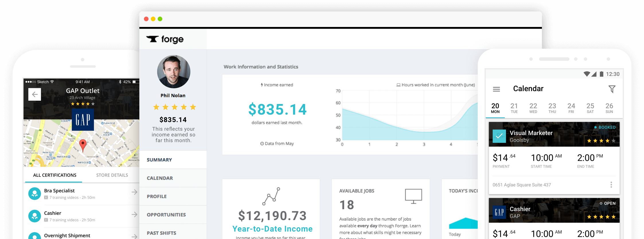
Task: Open the hamburger menu in Calendar
Action: click(496, 89)
